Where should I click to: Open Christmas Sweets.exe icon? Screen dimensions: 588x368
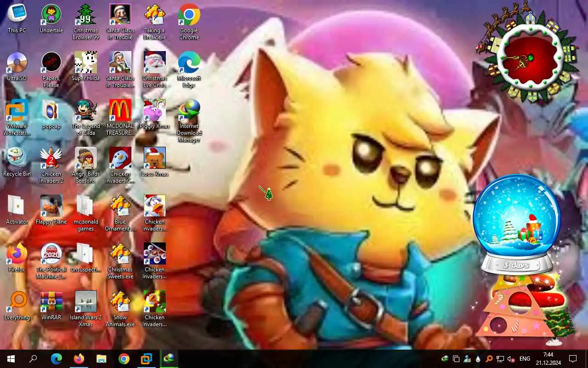pos(120,261)
